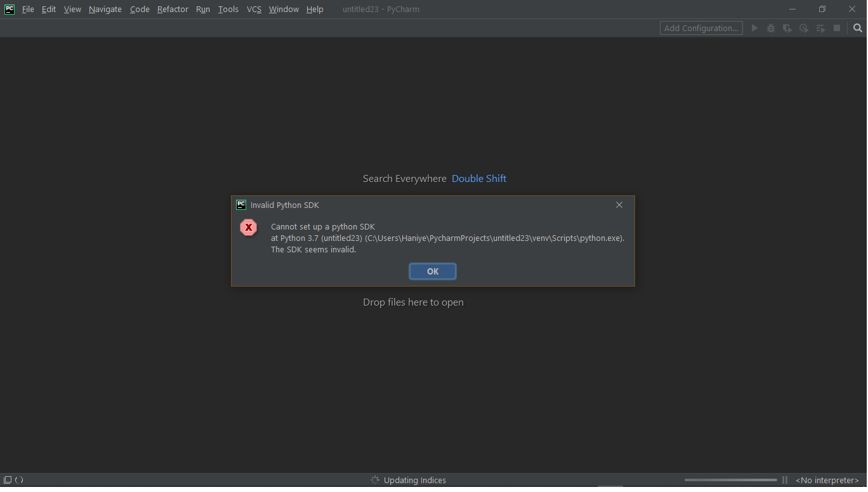
Task: Click the Debug bug icon
Action: (771, 28)
